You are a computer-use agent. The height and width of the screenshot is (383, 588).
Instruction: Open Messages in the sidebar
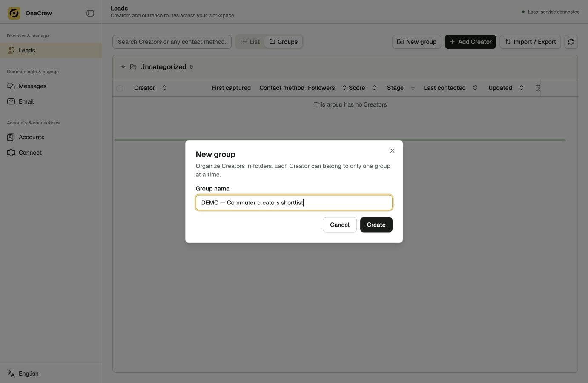[x=51, y=86]
